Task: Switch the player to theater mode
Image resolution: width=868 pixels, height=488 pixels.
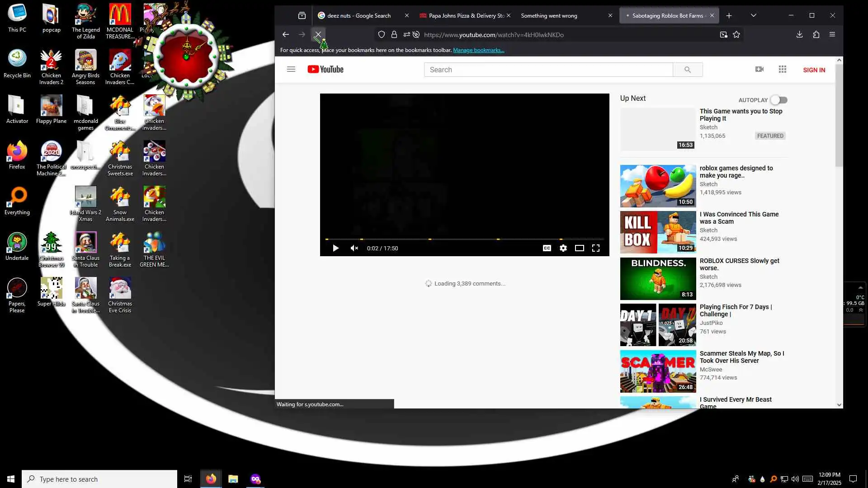Action: [x=579, y=248]
